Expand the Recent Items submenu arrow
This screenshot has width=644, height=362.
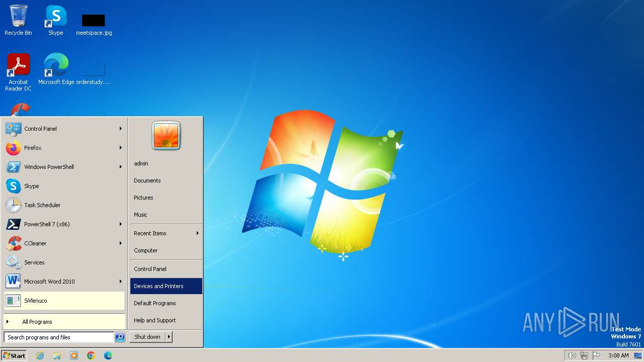197,233
